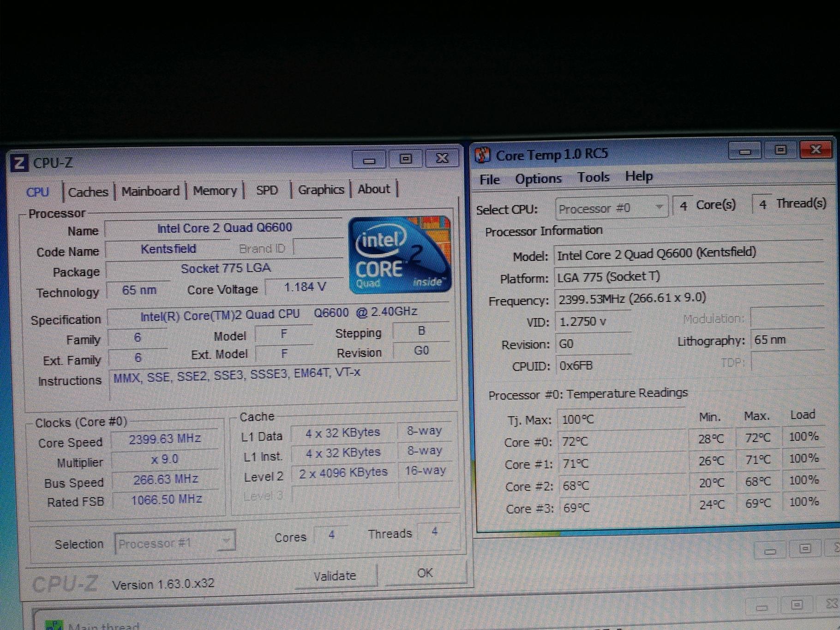840x630 pixels.
Task: Click the Level 2 16-way associativity value
Action: [x=425, y=471]
